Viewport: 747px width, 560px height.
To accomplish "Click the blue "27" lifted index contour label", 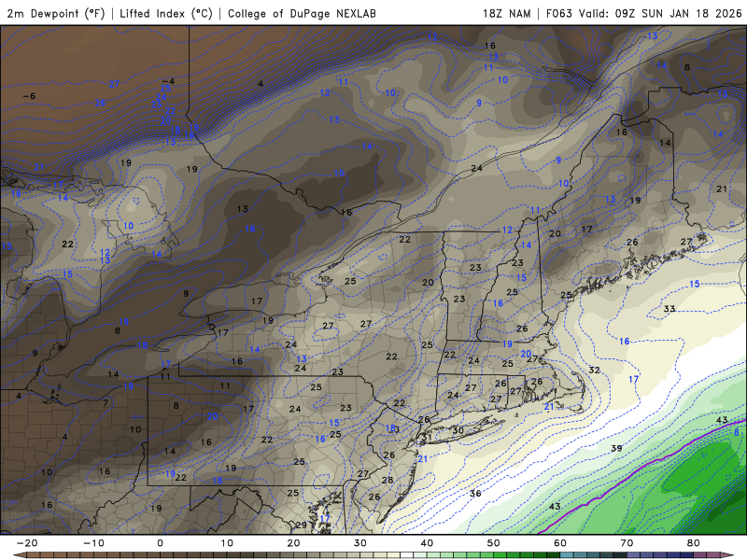I will tap(114, 84).
